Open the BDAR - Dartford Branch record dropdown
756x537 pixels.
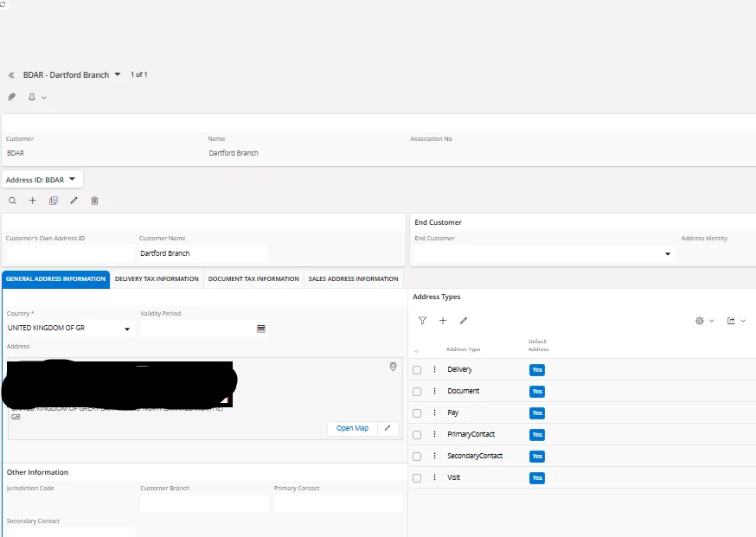pos(117,74)
